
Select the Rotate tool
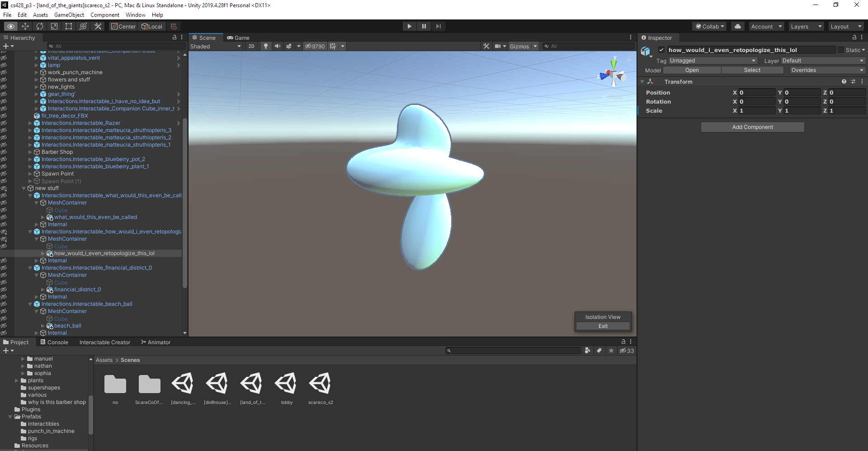click(40, 26)
